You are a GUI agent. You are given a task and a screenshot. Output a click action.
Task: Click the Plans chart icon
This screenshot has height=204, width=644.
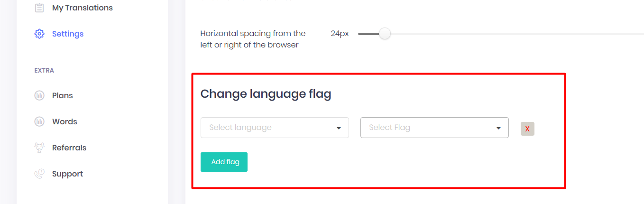[39, 95]
